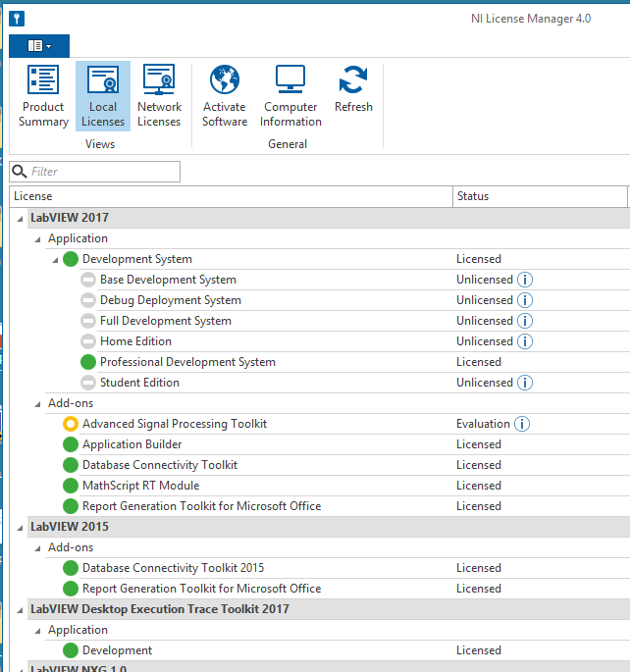Screen dimensions: 630x672
Task: Click green dot of Database Connectivity Toolkit 2015
Action: [x=71, y=568]
